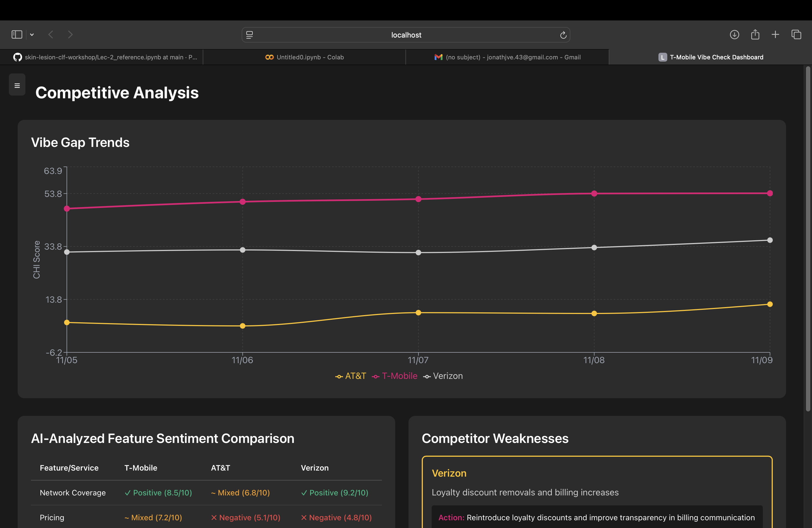Screen dimensions: 812x528
Task: Open the dashboard hamburger menu
Action: [17, 85]
